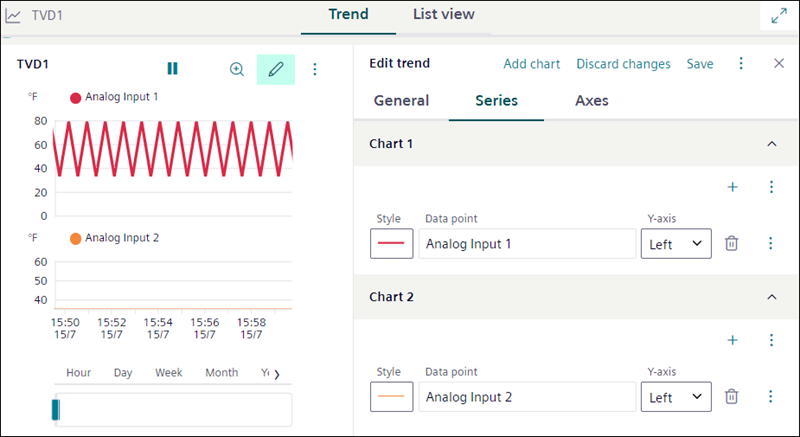Open the Axes tab

click(592, 100)
